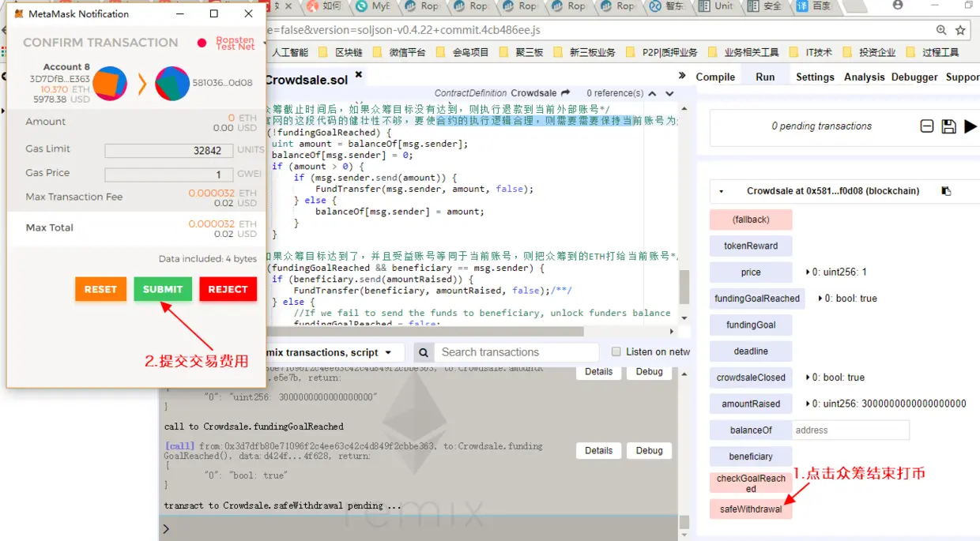Open the 区块链 bookmark folder
This screenshot has width=980, height=541.
point(341,52)
